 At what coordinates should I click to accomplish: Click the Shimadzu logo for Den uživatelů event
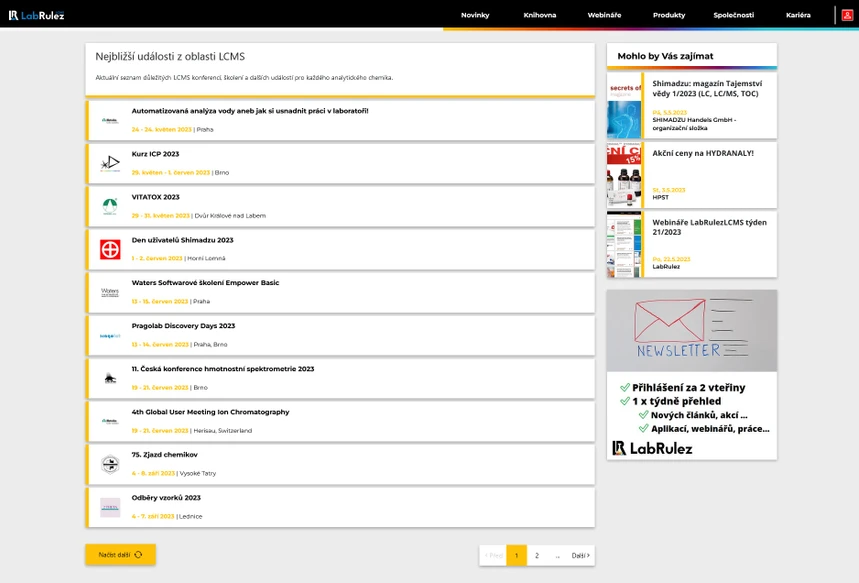click(x=110, y=250)
